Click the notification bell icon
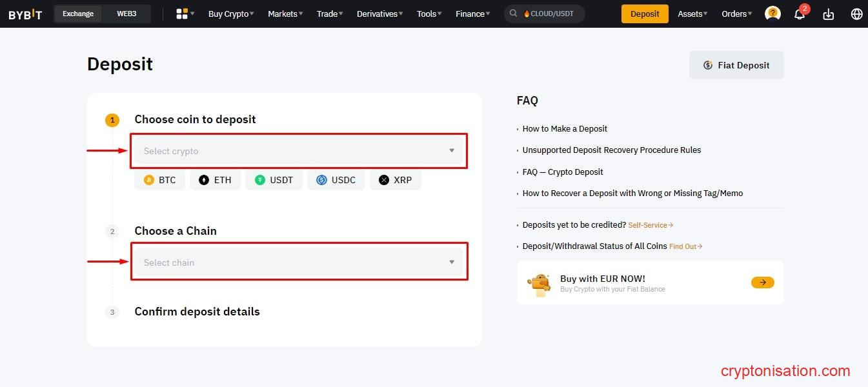This screenshot has height=387, width=868. [799, 14]
